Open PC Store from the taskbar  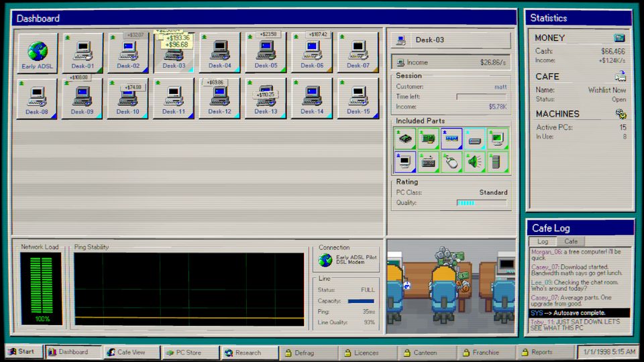click(x=190, y=353)
